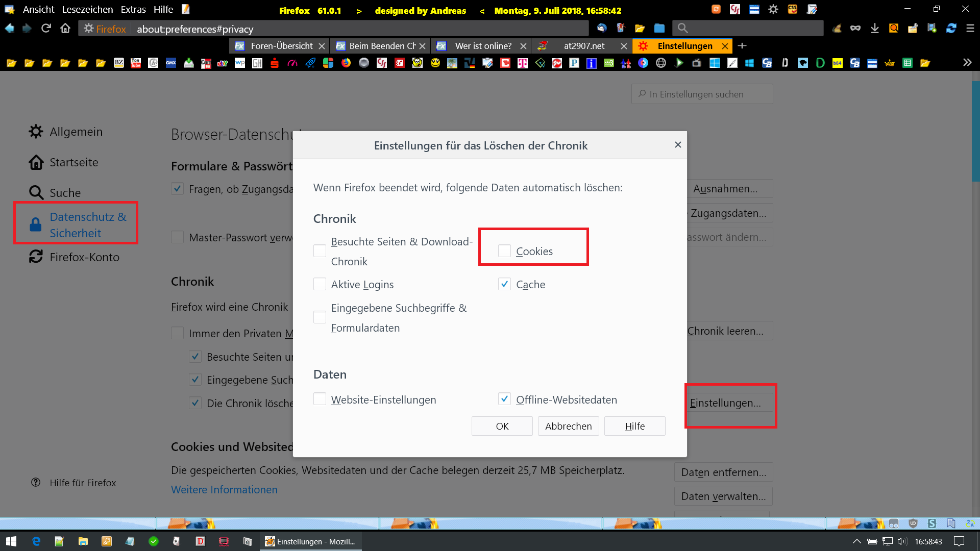Click the Reload page icon
The image size is (980, 551).
[x=46, y=29]
